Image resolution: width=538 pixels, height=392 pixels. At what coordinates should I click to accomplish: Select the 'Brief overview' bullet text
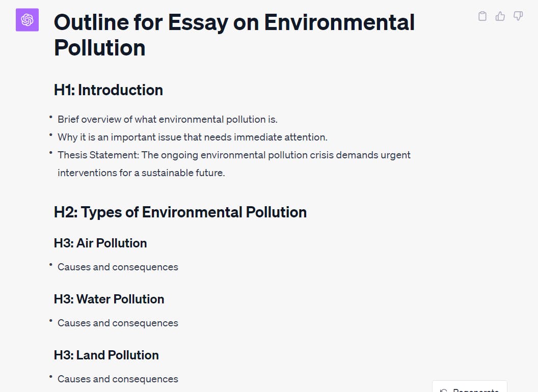tap(167, 119)
